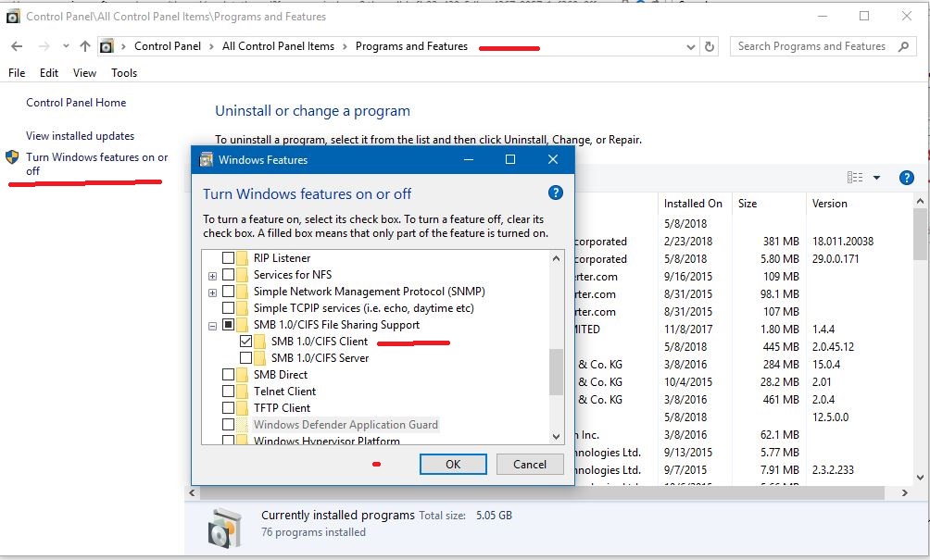Click the SMB Direct folder icon

pyautogui.click(x=242, y=374)
